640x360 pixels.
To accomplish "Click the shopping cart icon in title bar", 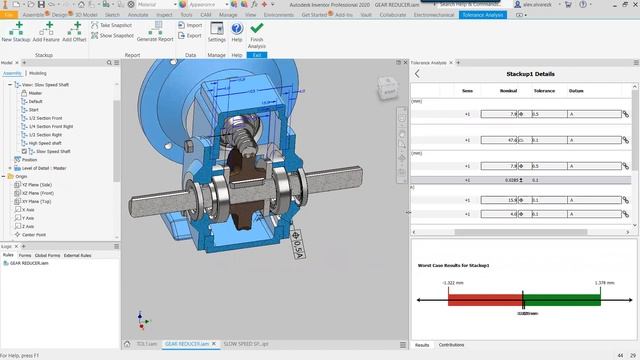I will tap(568, 4).
